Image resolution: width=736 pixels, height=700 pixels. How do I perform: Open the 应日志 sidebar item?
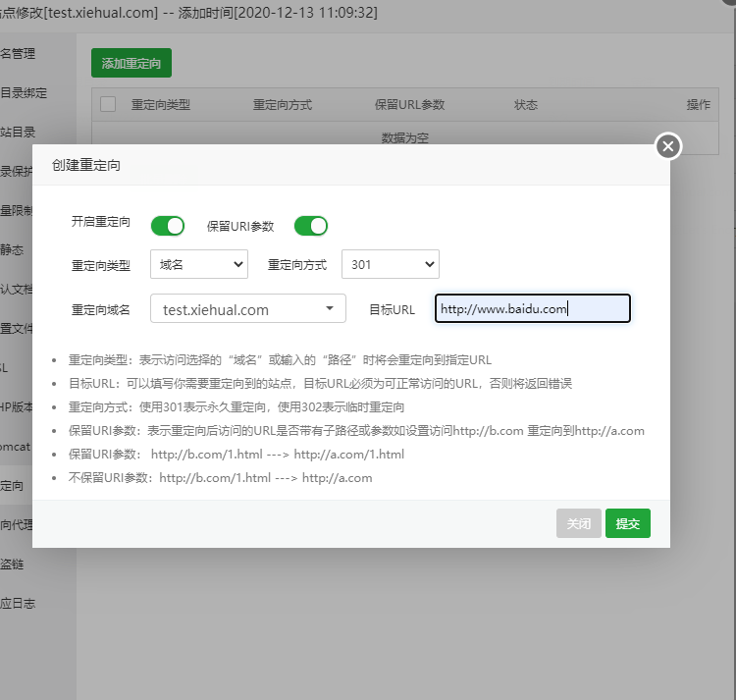coord(18,603)
